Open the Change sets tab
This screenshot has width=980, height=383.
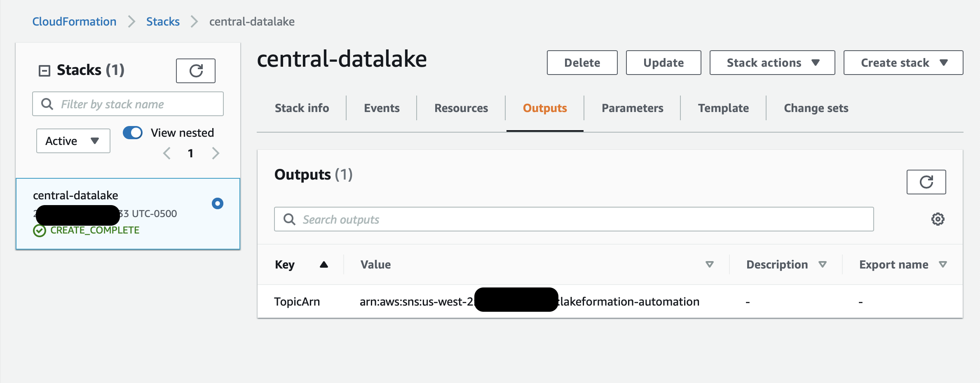[816, 108]
